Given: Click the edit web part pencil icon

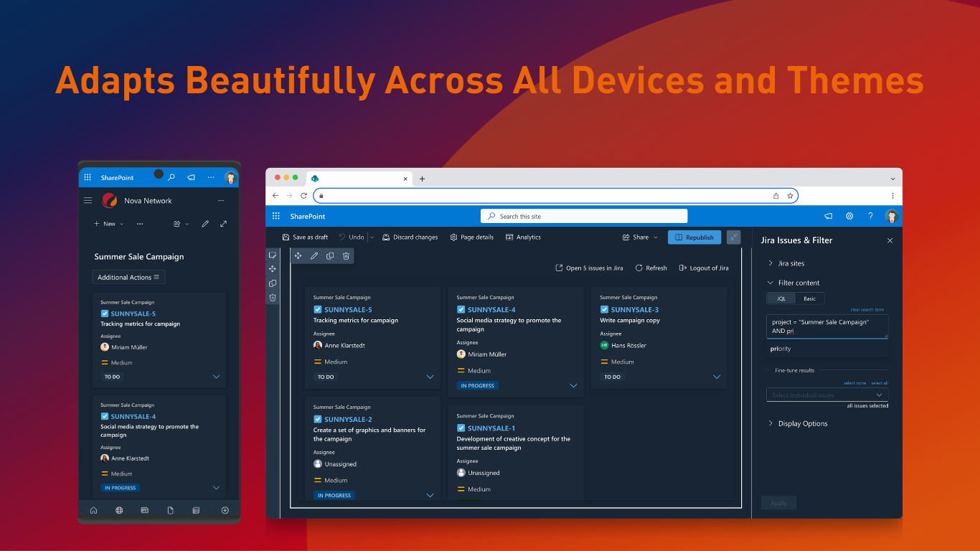Looking at the screenshot, I should 314,256.
